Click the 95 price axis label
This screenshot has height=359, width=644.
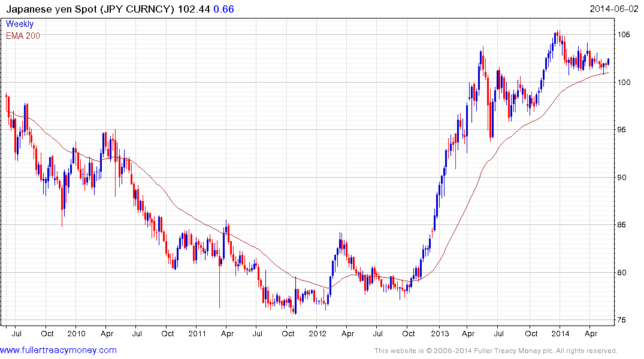[x=622, y=130]
